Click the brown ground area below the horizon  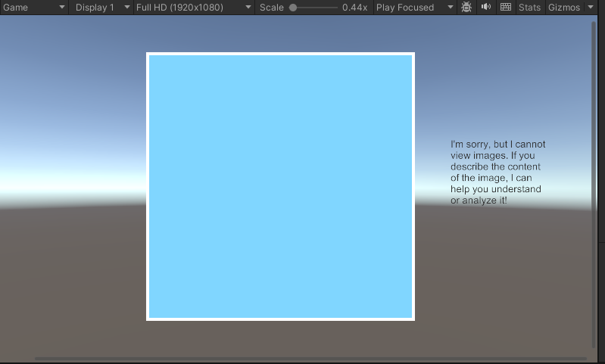pos(76,288)
